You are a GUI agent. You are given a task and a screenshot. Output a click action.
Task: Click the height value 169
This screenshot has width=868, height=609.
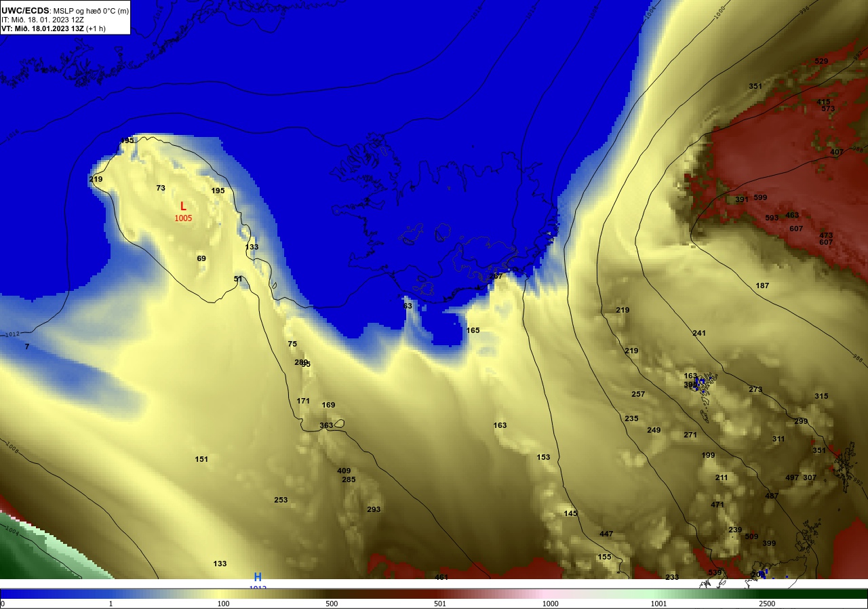(x=328, y=406)
